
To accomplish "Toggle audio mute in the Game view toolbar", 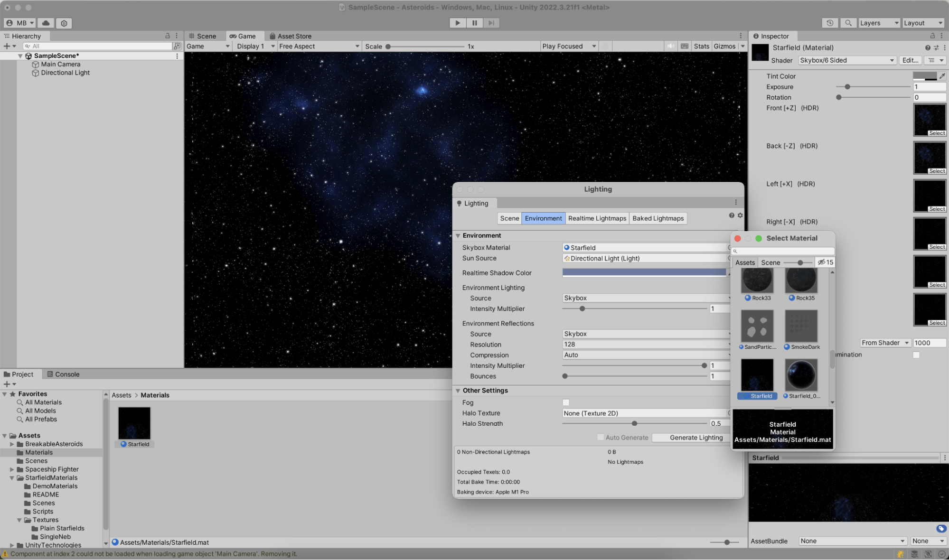I will (670, 46).
